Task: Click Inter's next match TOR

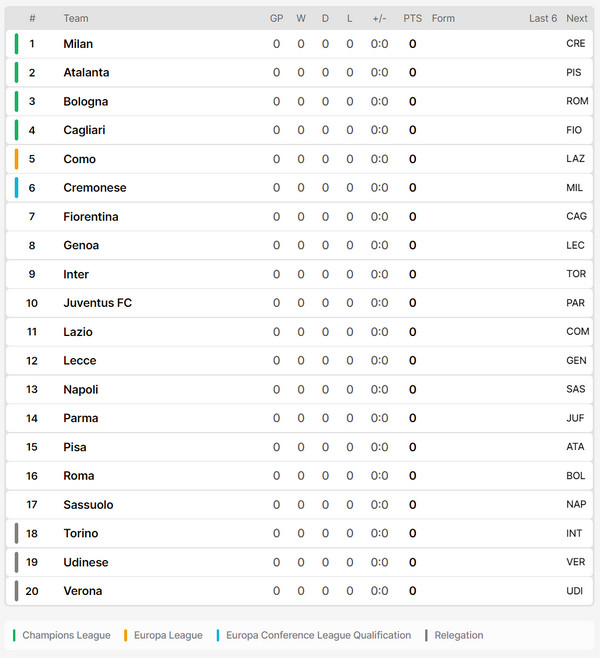Action: click(x=576, y=274)
